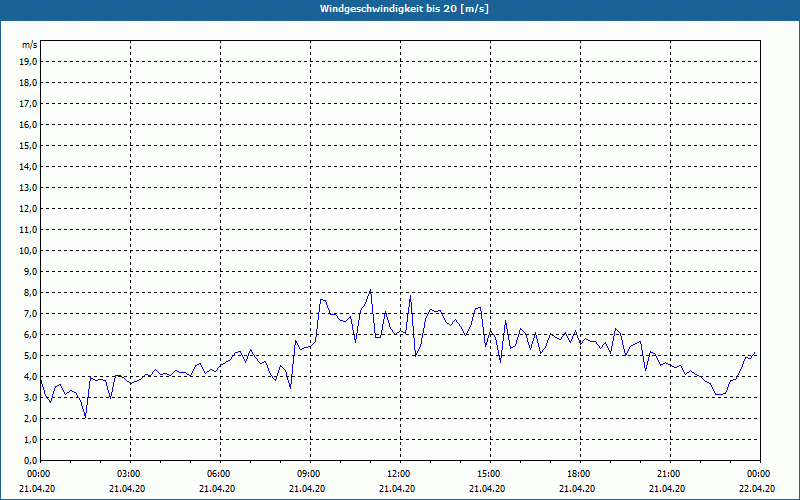The width and height of the screenshot is (800, 500).
Task: Click the y-axis value '11,0'
Action: (29, 230)
